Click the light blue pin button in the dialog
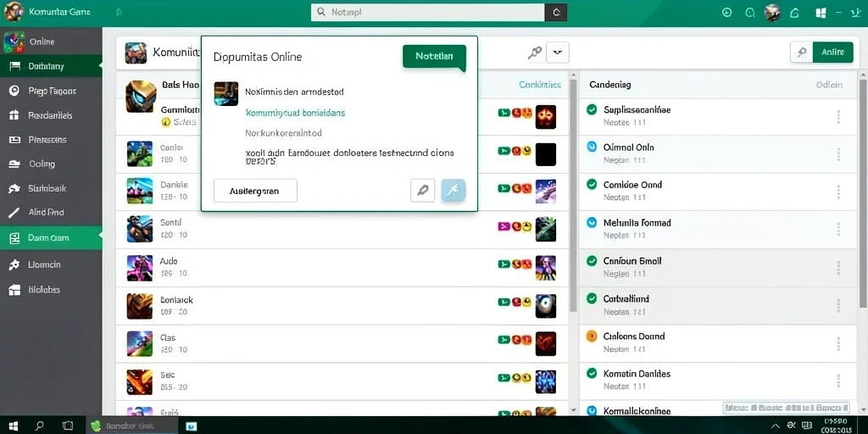 [x=453, y=191]
